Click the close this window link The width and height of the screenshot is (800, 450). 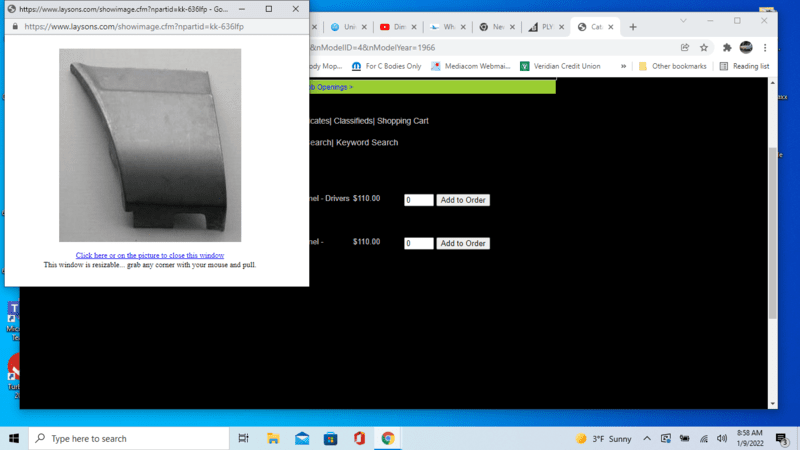150,256
